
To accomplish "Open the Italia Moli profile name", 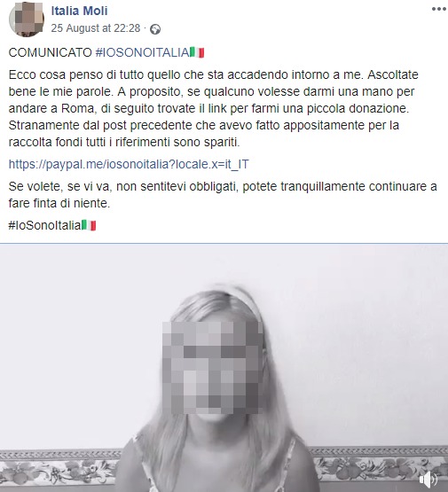I will [x=79, y=11].
